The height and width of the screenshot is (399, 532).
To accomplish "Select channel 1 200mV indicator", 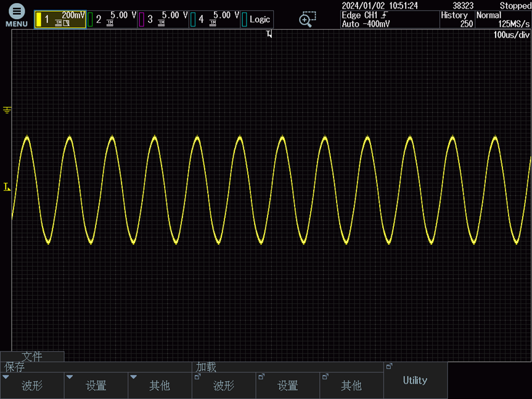I will click(x=60, y=19).
